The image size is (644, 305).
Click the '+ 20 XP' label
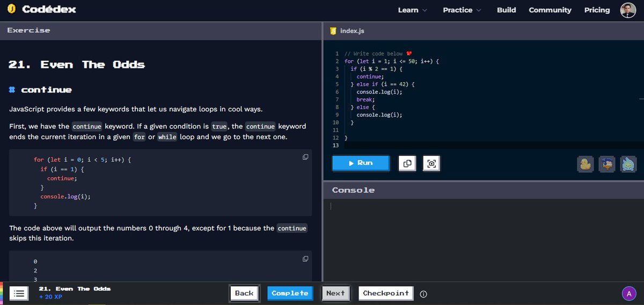point(50,297)
